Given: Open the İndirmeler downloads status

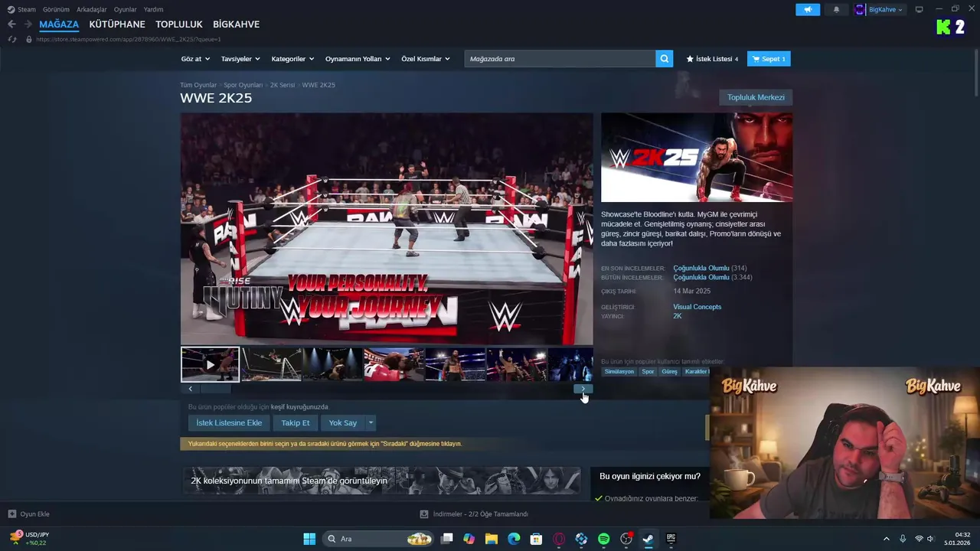Looking at the screenshot, I should [474, 514].
